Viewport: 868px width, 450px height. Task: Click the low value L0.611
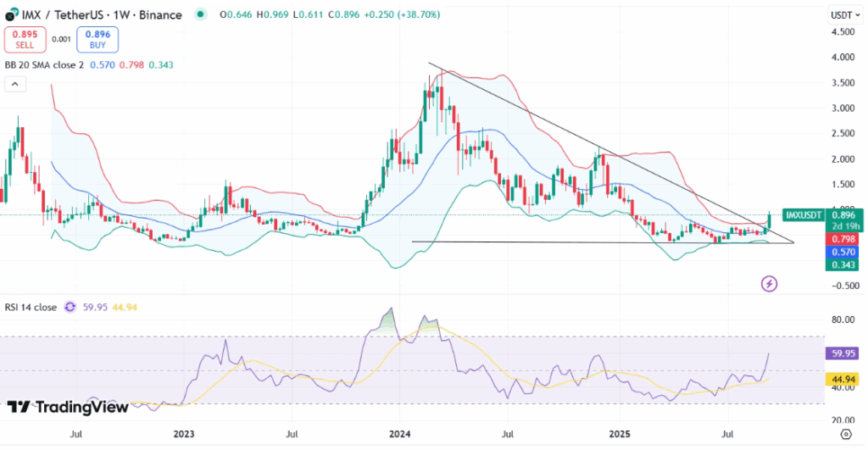307,14
